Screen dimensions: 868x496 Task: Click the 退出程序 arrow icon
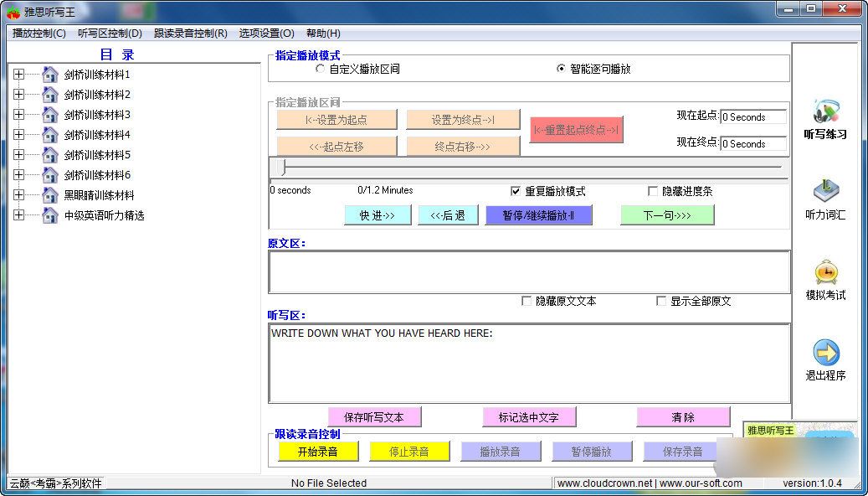[x=825, y=353]
